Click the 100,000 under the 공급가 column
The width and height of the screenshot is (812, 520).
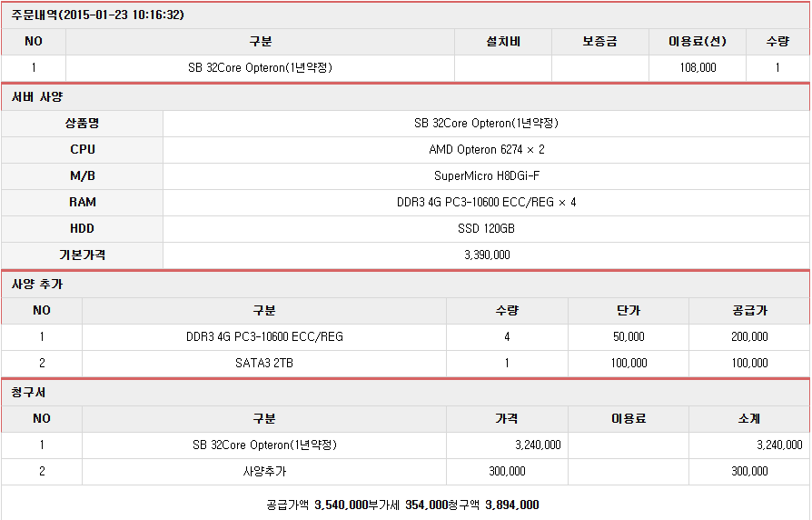point(749,364)
